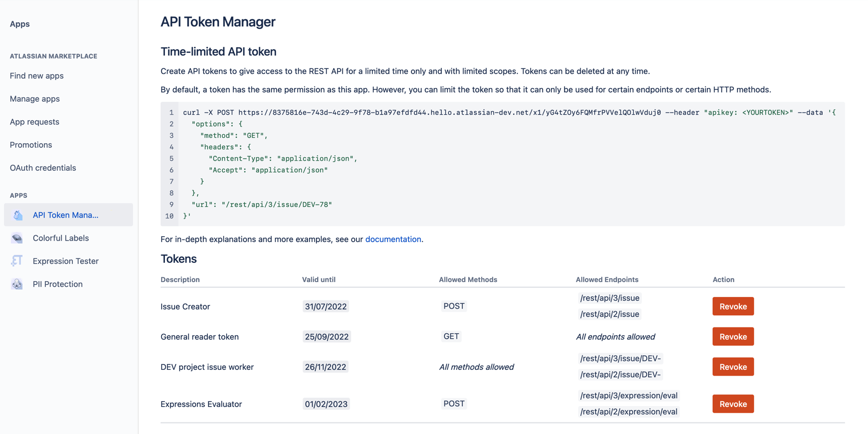Image resolution: width=868 pixels, height=434 pixels.
Task: Click the Description column header
Action: coord(180,280)
